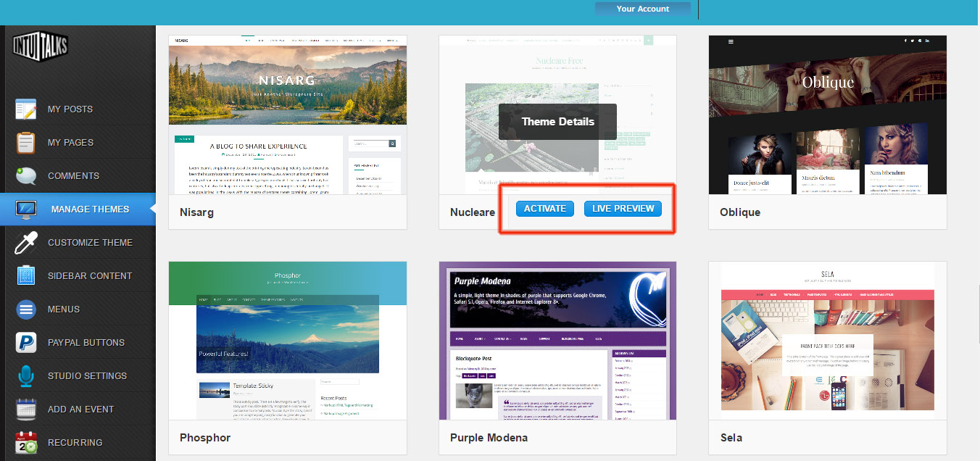
Task: Click the Phosphor theme name
Action: point(205,438)
